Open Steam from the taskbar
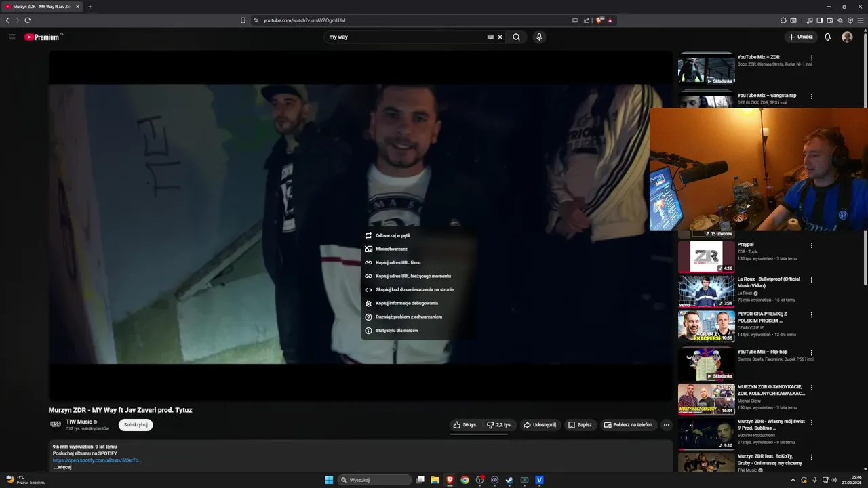 509,480
